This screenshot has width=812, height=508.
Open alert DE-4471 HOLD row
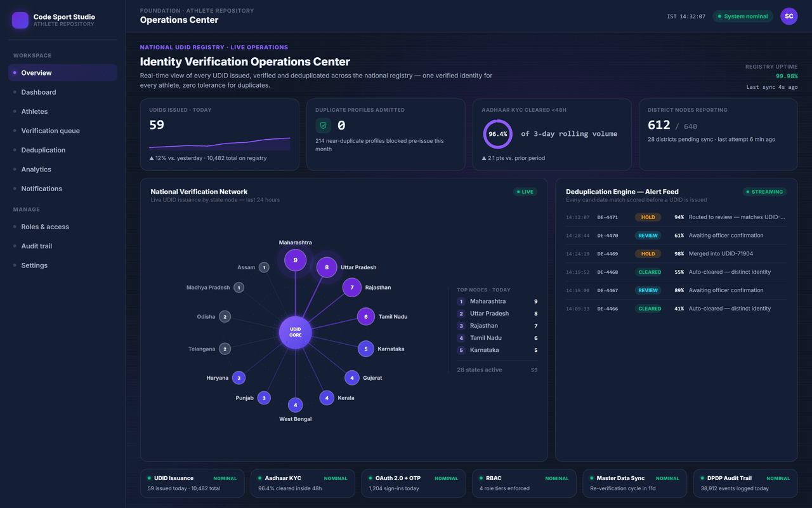tap(676, 217)
